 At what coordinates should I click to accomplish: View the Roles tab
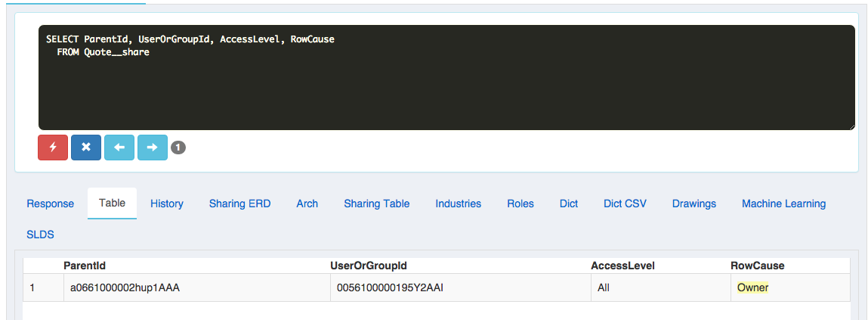tap(520, 203)
